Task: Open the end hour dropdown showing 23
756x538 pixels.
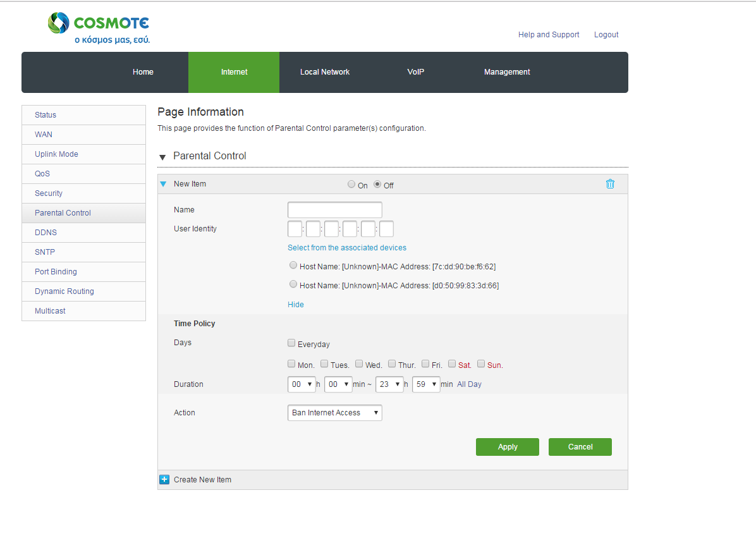Action: coord(389,384)
